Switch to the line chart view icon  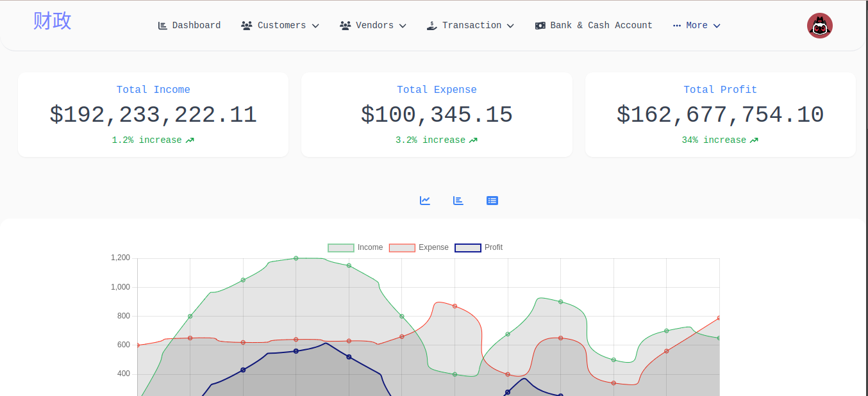pos(425,201)
